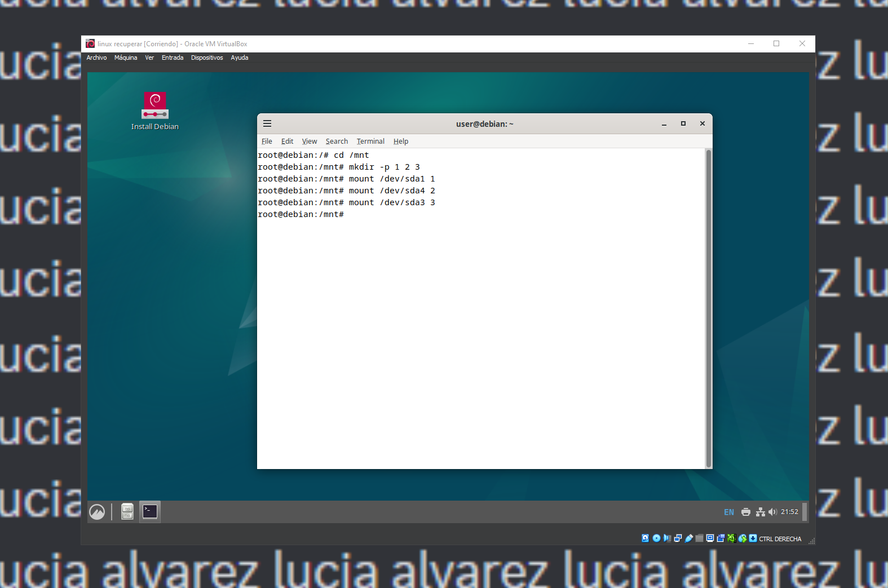This screenshot has height=588, width=888.
Task: Click the VirtualBox audio indicator
Action: point(667,538)
